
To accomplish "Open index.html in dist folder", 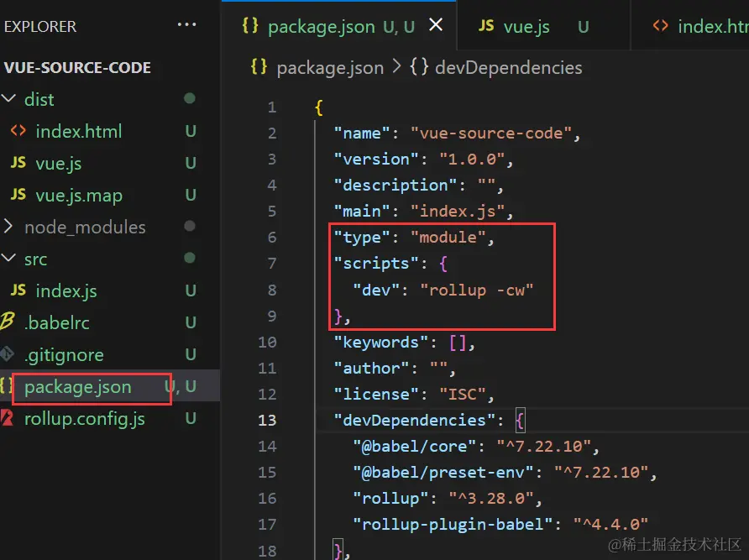I will 79,132.
